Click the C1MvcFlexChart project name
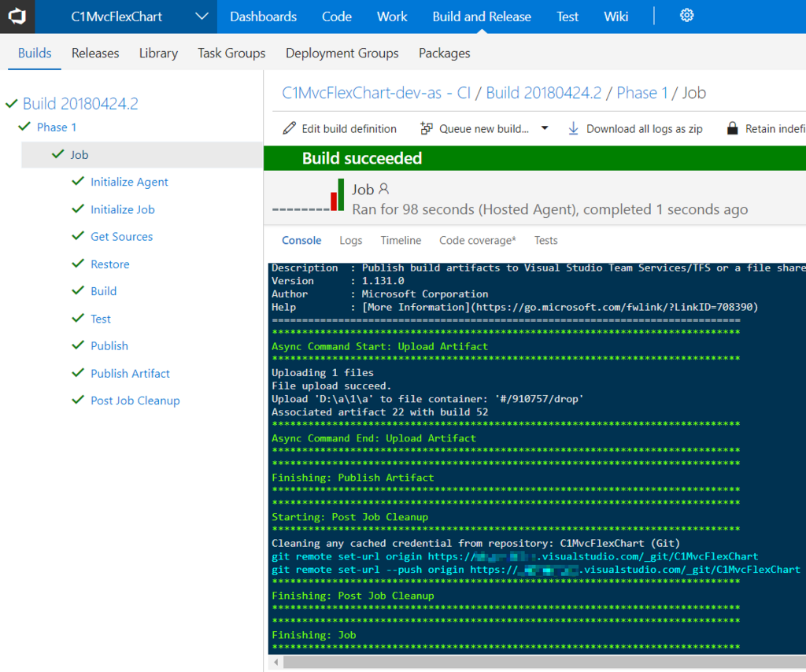Image resolution: width=806 pixels, height=672 pixels. coord(116,17)
